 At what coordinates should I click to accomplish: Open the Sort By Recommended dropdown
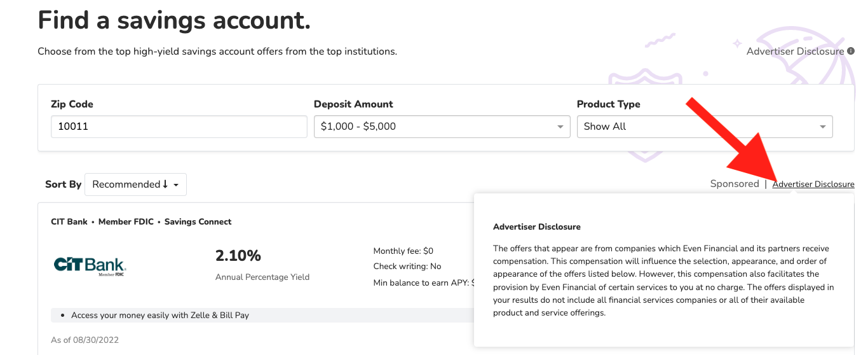point(135,184)
